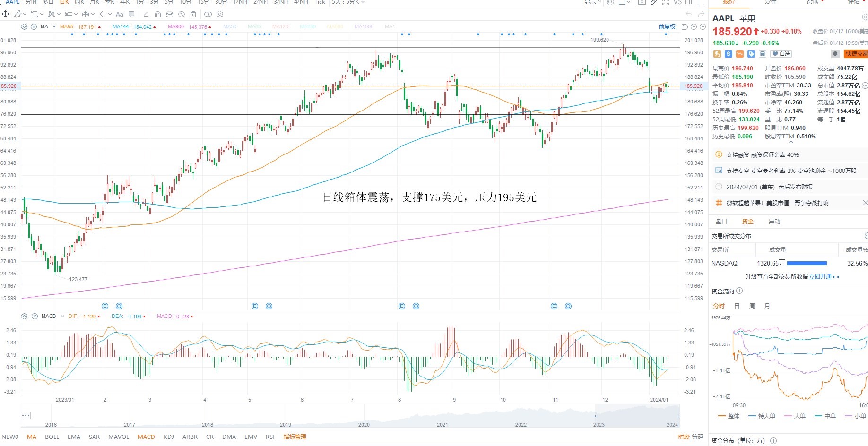This screenshot has width=868, height=446.
Task: Enable the magnet snap tool
Action: click(158, 14)
